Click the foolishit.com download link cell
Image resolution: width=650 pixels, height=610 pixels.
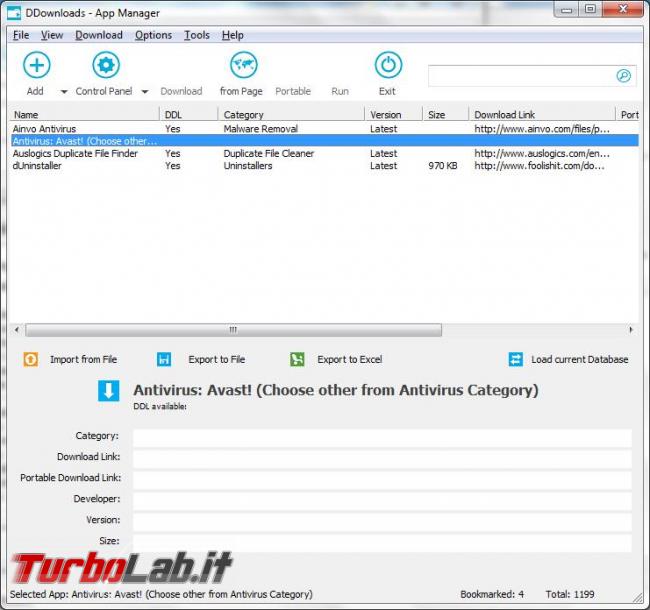point(539,166)
